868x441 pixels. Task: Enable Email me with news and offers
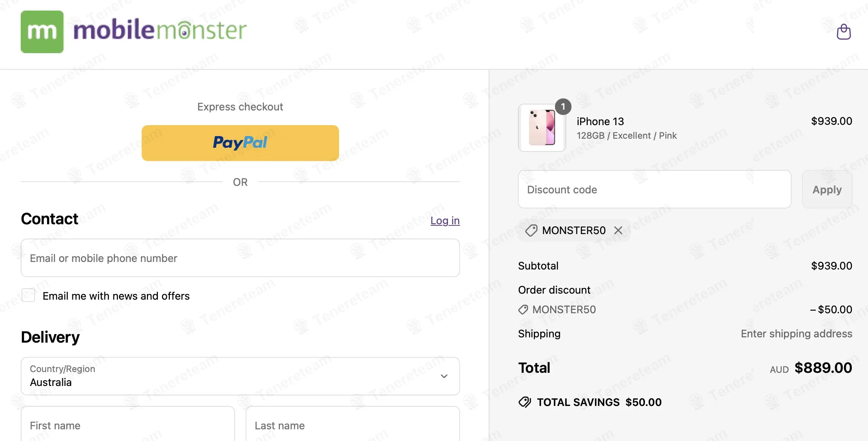pos(28,295)
